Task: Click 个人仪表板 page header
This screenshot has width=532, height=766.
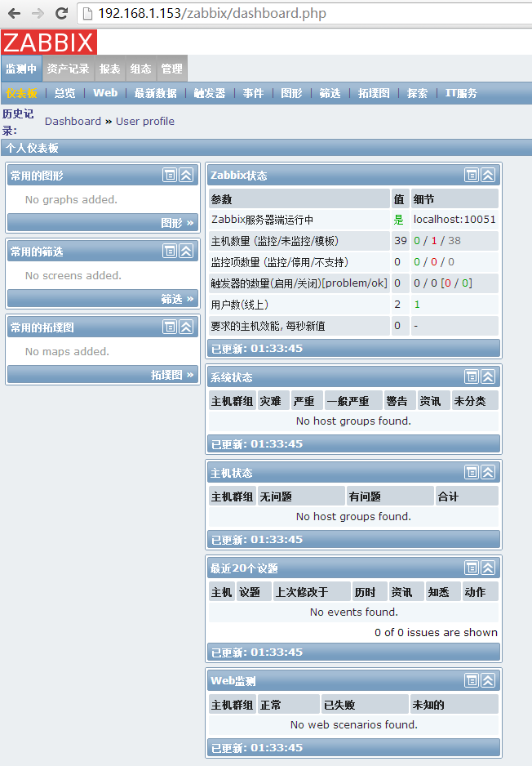Action: [x=32, y=148]
